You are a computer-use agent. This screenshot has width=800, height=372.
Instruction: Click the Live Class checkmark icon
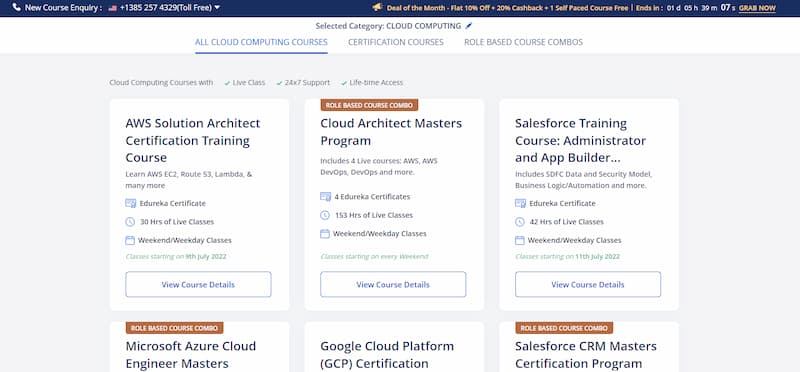[x=227, y=83]
